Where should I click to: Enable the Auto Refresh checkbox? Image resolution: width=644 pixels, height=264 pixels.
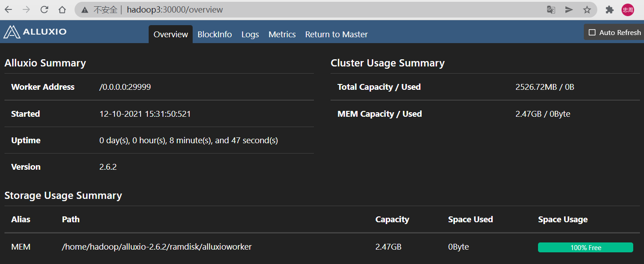coord(592,32)
